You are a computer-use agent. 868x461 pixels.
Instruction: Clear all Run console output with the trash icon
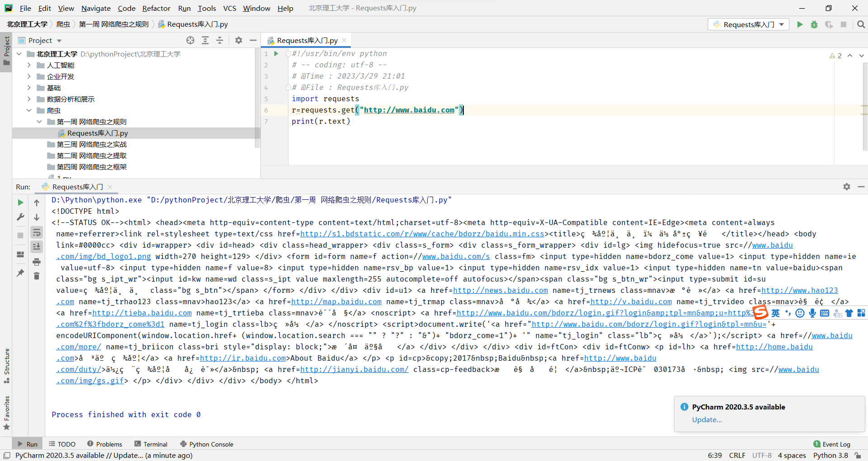pyautogui.click(x=37, y=276)
